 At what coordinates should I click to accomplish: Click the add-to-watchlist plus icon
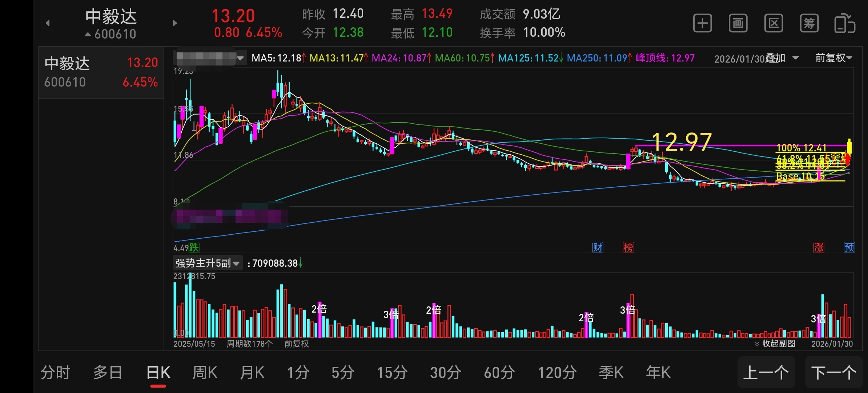point(702,24)
